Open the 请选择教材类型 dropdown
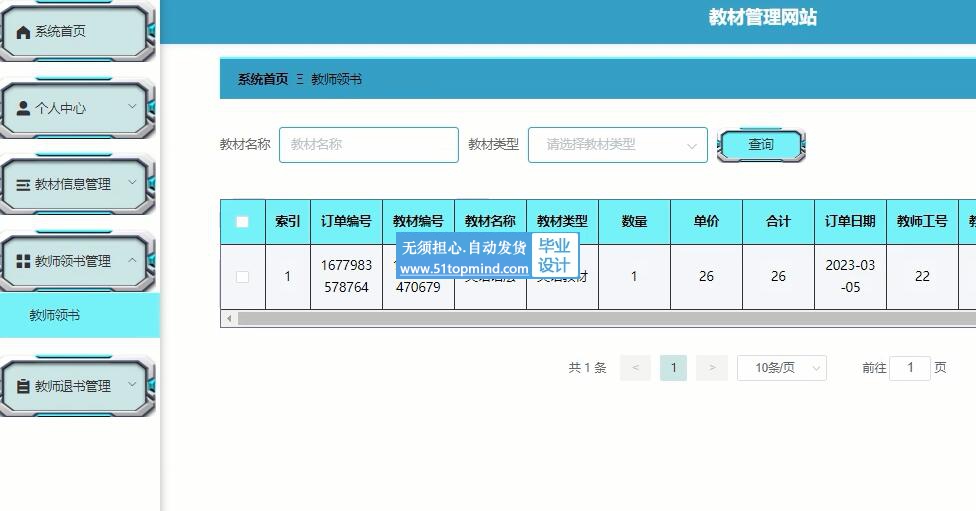Screen dimensions: 976x511 point(617,145)
